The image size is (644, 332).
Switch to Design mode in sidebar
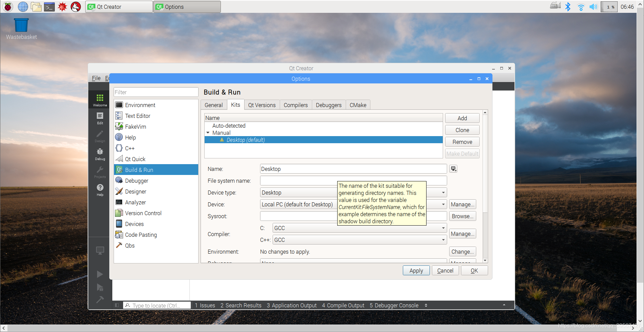tap(100, 136)
